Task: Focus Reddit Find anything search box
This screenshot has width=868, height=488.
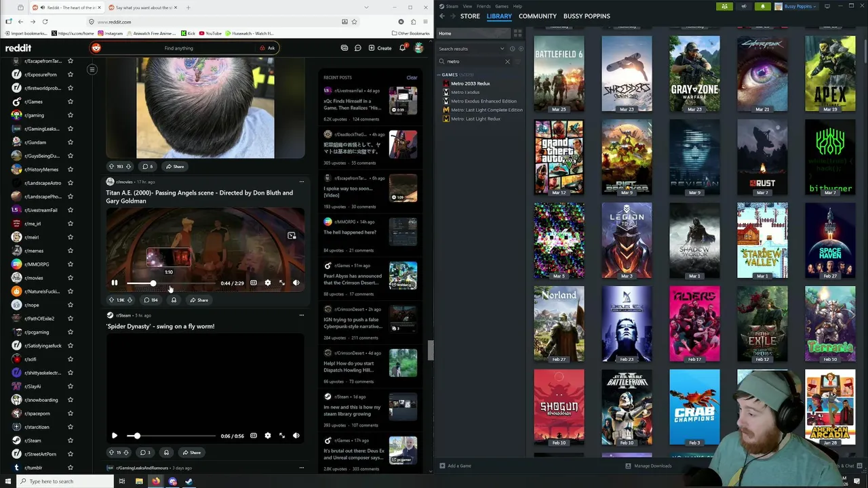Action: pyautogui.click(x=179, y=48)
